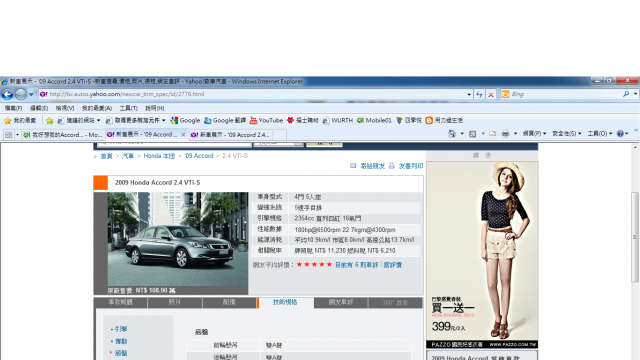
Task: Open the Google 翻譯 bookmark
Action: click(x=225, y=120)
